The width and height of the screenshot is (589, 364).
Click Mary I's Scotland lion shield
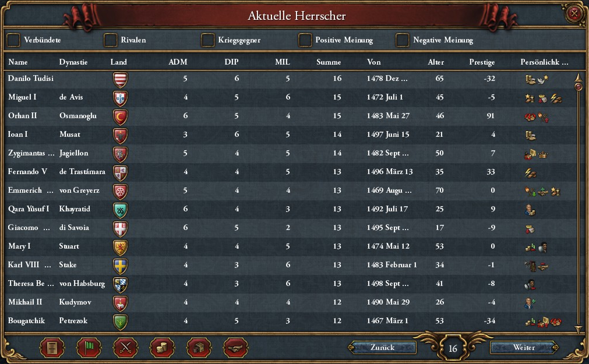click(119, 247)
